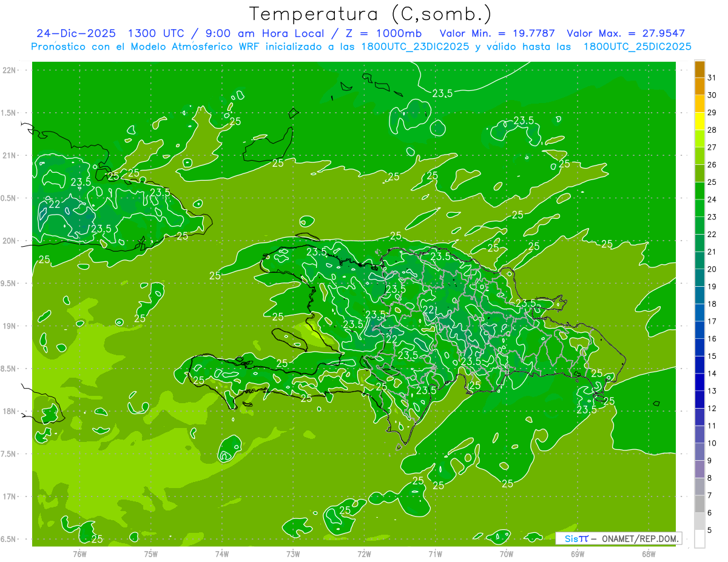Screen dimensions: 728x562
Task: Click the green swatch between 24 and 25
Action: click(x=700, y=190)
